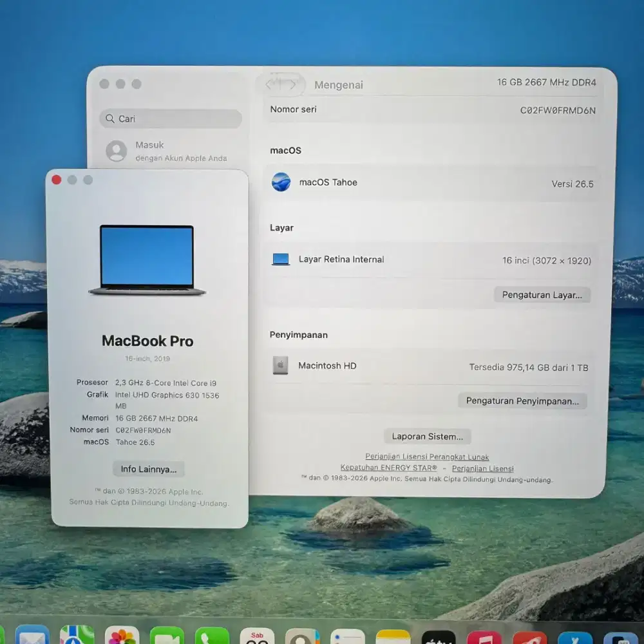
Task: Click Nomor seri label in Settings
Action: (293, 109)
